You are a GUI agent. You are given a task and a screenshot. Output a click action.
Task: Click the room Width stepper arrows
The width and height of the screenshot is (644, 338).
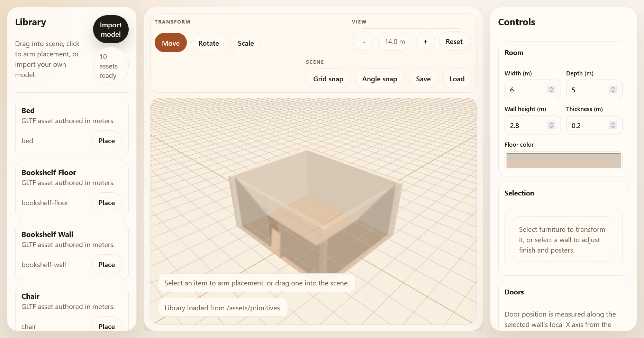551,90
